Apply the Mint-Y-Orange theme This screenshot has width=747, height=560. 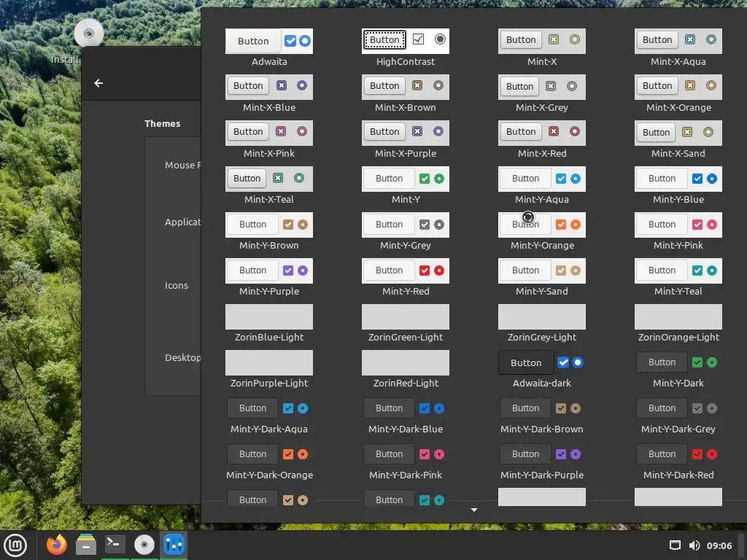[542, 231]
